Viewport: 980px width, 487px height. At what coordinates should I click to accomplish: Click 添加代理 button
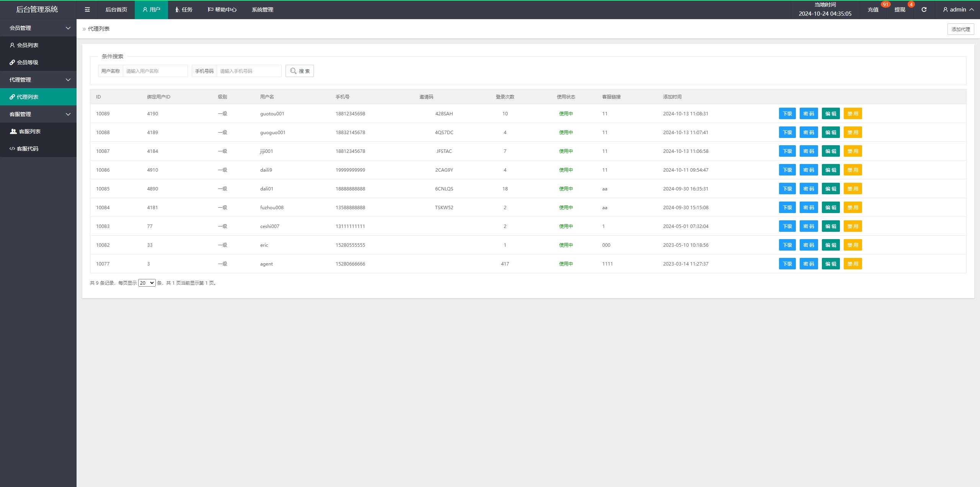pyautogui.click(x=960, y=29)
